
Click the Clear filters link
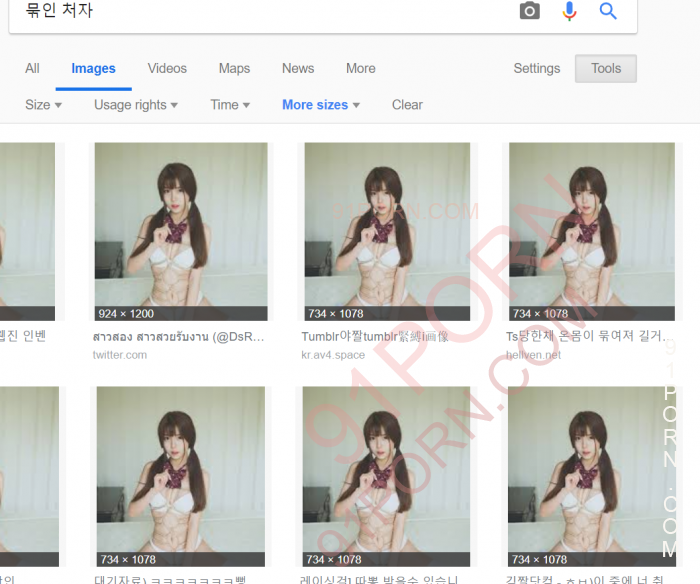tap(407, 105)
